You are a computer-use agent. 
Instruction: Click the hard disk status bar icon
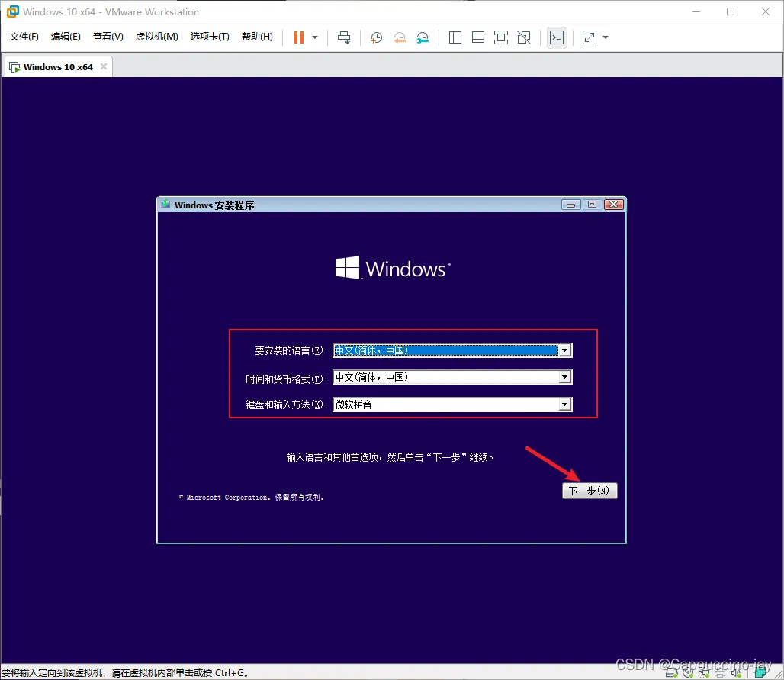[671, 673]
